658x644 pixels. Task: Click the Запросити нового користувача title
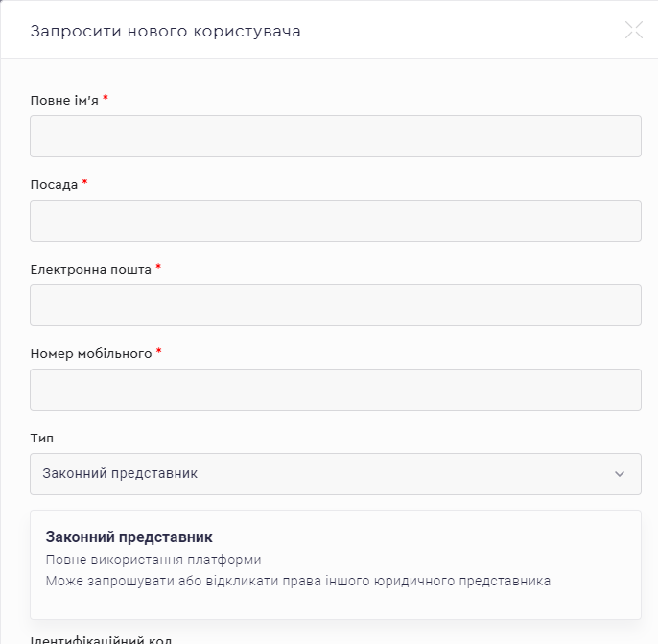click(166, 31)
